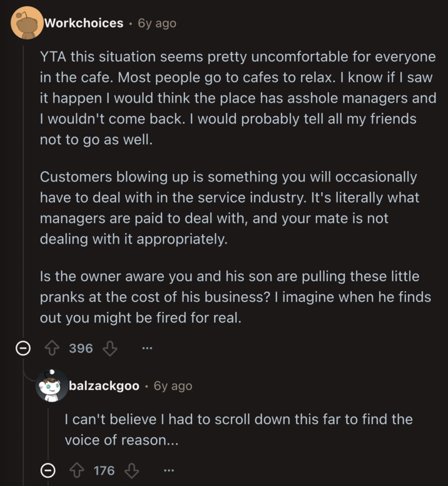448x486 pixels.
Task: Click balzackgoo's profile avatar
Action: pyautogui.click(x=51, y=386)
